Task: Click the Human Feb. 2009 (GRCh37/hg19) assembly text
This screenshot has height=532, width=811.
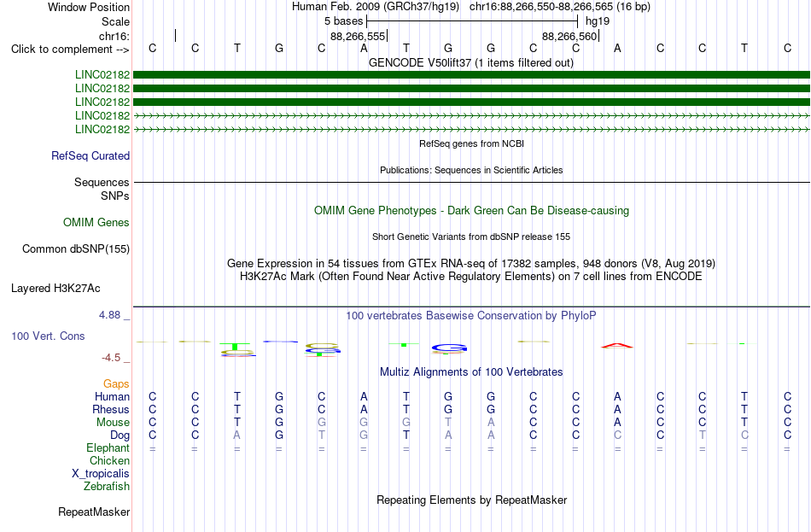Action: (x=377, y=7)
